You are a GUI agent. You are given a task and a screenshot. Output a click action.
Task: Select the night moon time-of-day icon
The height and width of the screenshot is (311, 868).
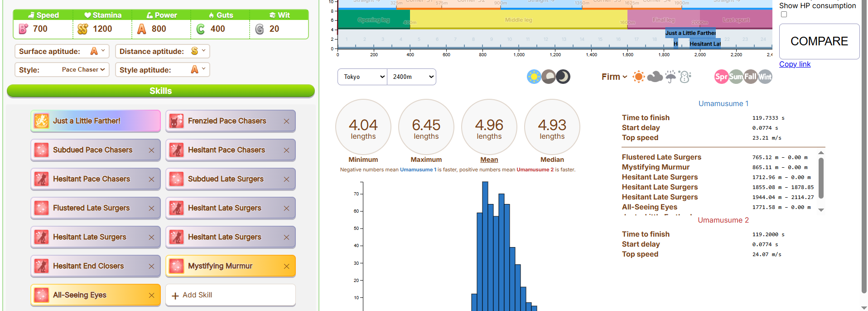563,77
